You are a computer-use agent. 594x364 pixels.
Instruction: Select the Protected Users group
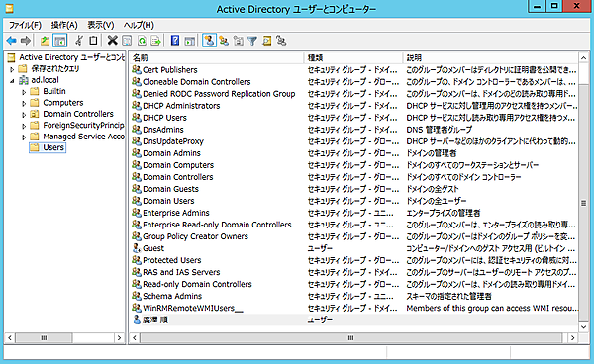coord(171,260)
